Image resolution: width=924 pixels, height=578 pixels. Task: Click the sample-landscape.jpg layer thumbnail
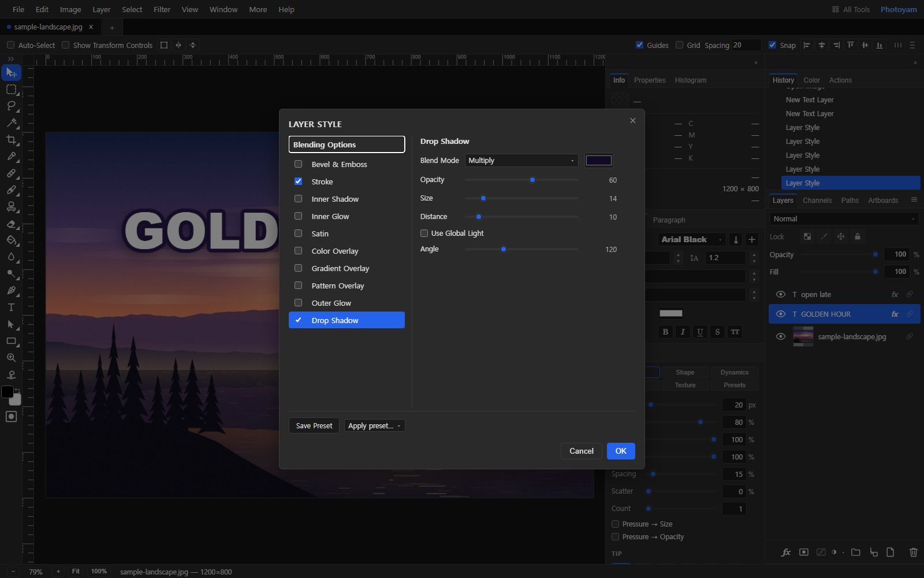click(803, 336)
